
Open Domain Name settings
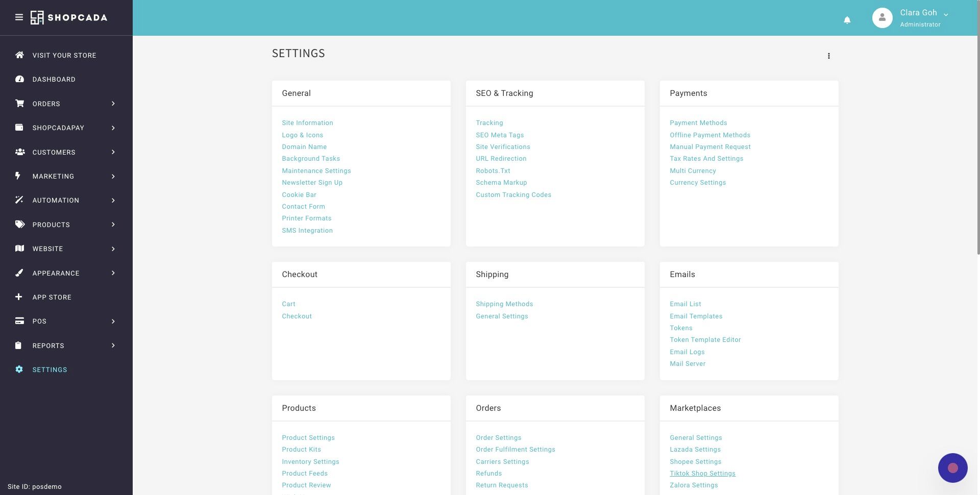click(x=304, y=147)
